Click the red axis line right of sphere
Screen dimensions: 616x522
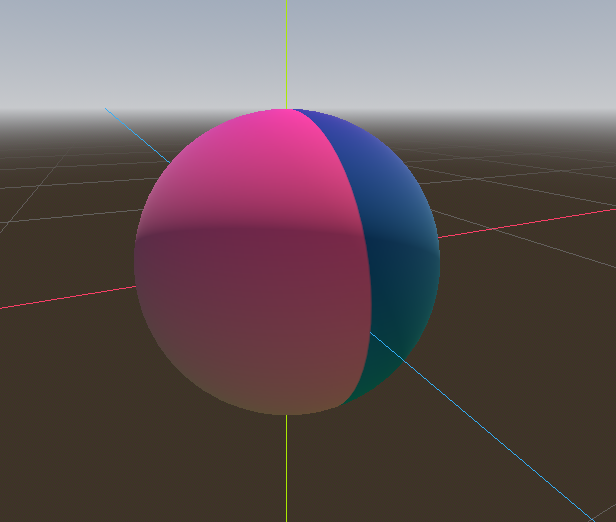point(520,224)
